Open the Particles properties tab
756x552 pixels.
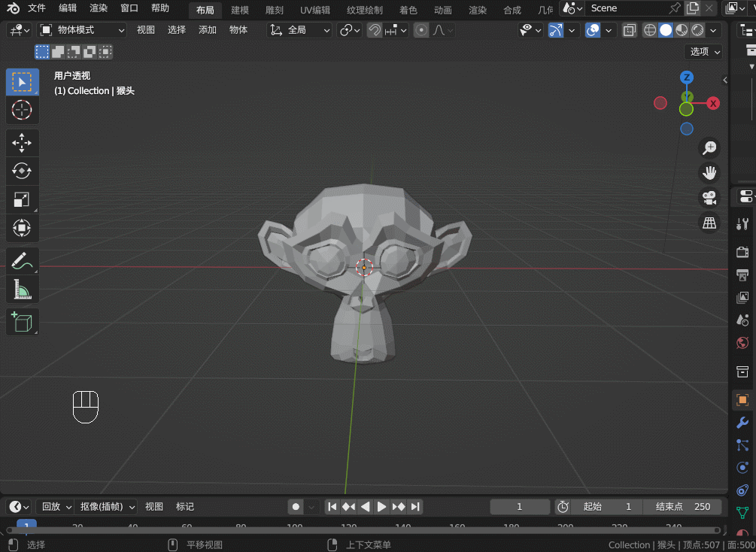point(742,445)
